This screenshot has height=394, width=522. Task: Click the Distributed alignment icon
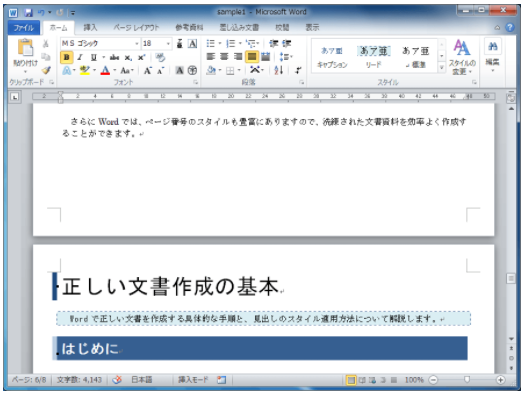(266, 57)
